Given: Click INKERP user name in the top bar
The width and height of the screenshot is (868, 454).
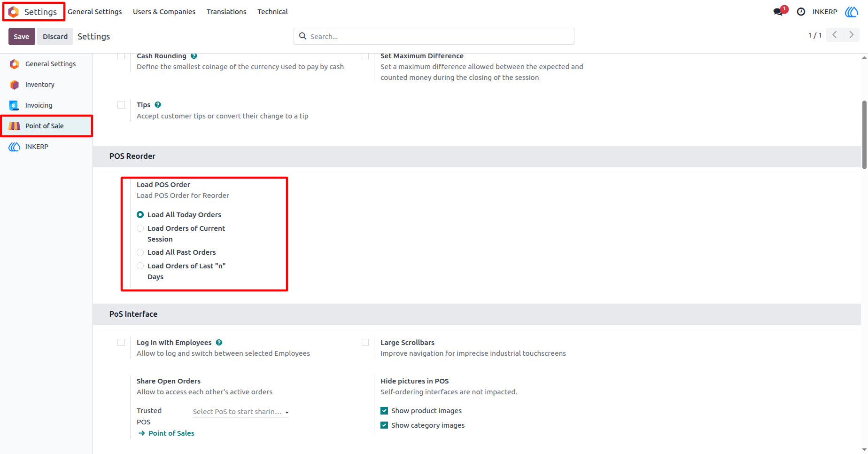Looking at the screenshot, I should point(825,12).
